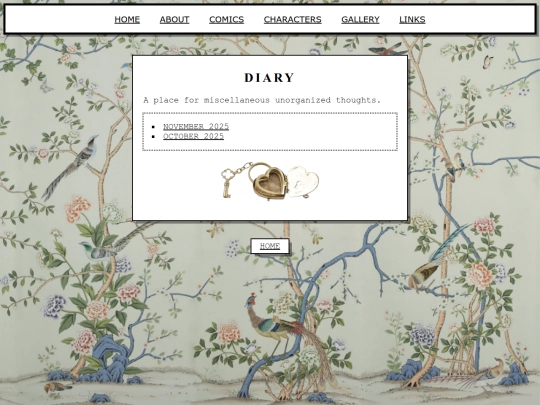This screenshot has height=405, width=540.
Task: Click the bullet beside OCTOBER 2025
Action: pyautogui.click(x=153, y=137)
